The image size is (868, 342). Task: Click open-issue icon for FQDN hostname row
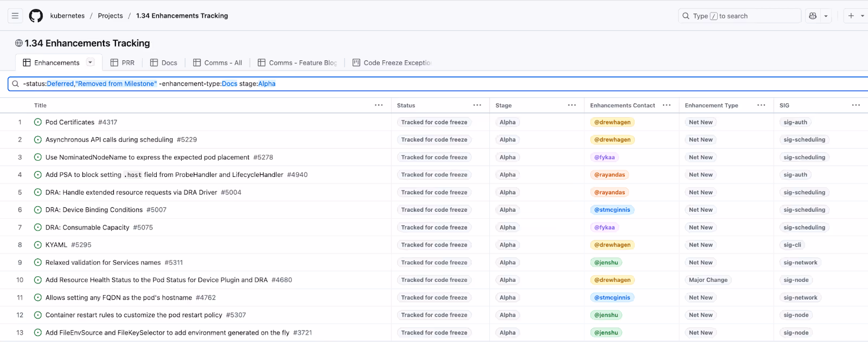point(38,297)
